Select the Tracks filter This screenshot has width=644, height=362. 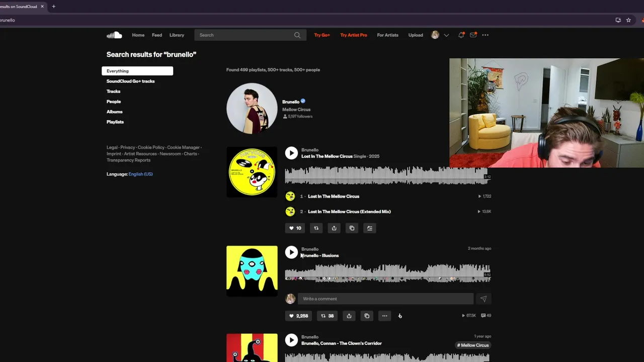[113, 92]
